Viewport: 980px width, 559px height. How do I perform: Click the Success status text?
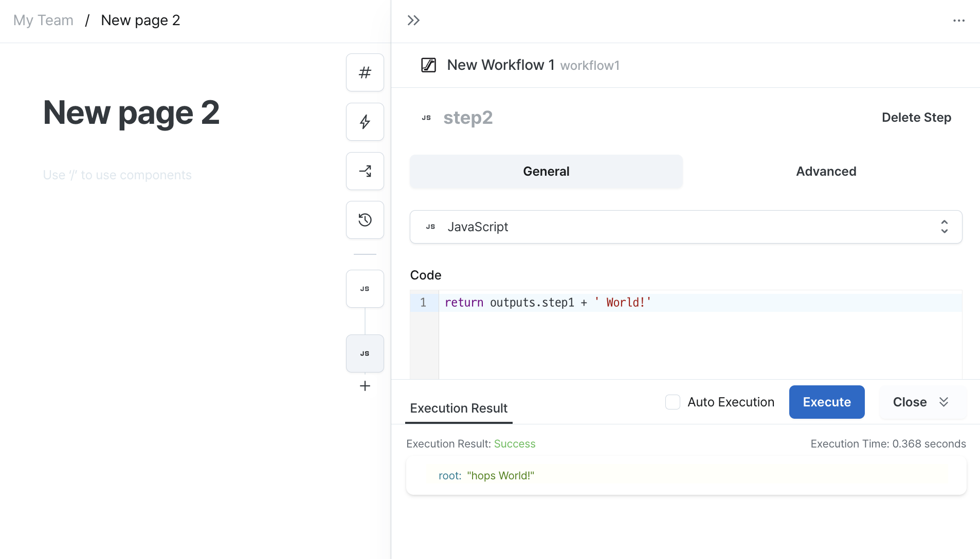(x=514, y=444)
